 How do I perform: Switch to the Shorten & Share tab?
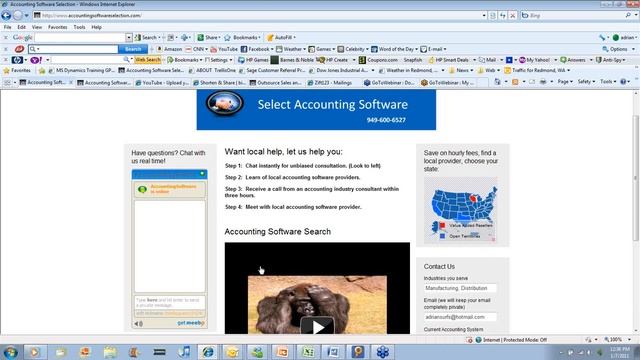219,82
